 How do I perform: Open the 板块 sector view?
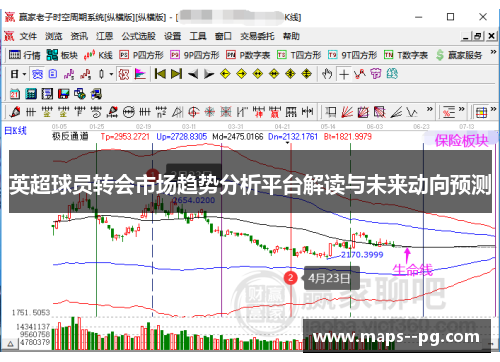[x=62, y=55]
